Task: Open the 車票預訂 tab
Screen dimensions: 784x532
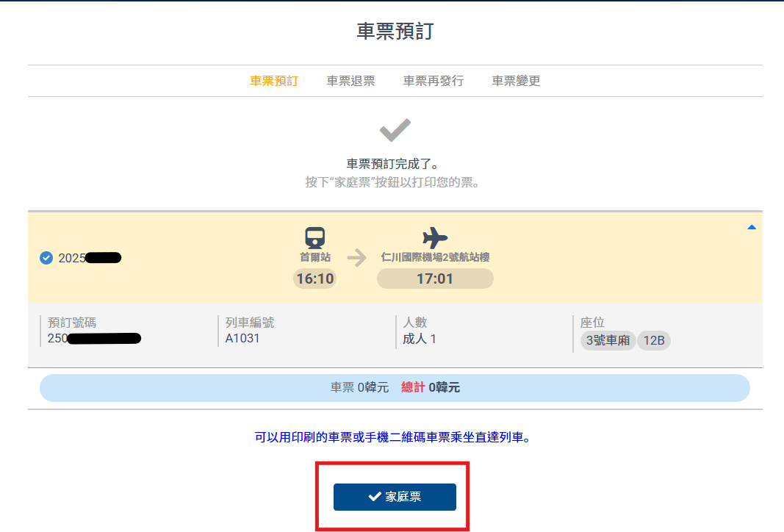Action: tap(274, 81)
